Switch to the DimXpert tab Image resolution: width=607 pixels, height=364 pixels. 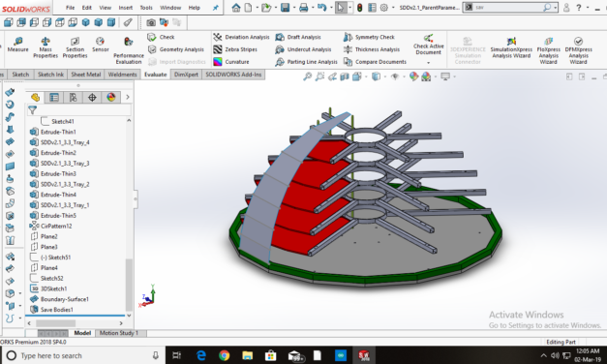[x=186, y=75]
